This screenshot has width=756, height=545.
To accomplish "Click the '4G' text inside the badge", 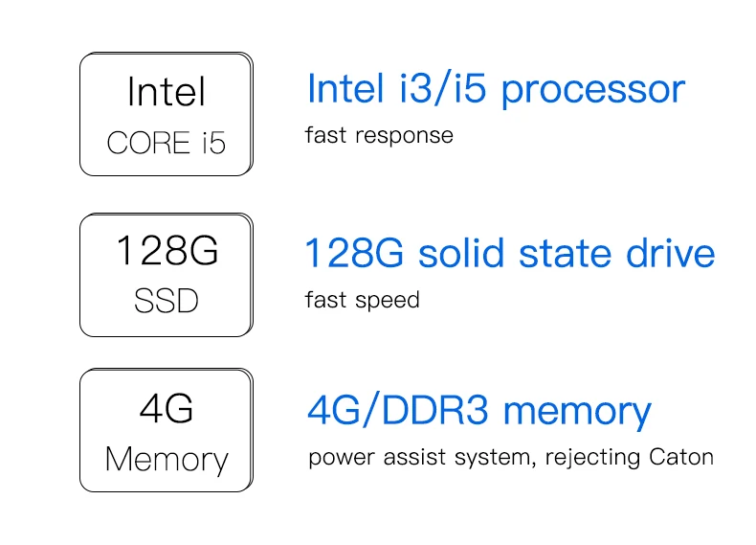I will pos(167,409).
